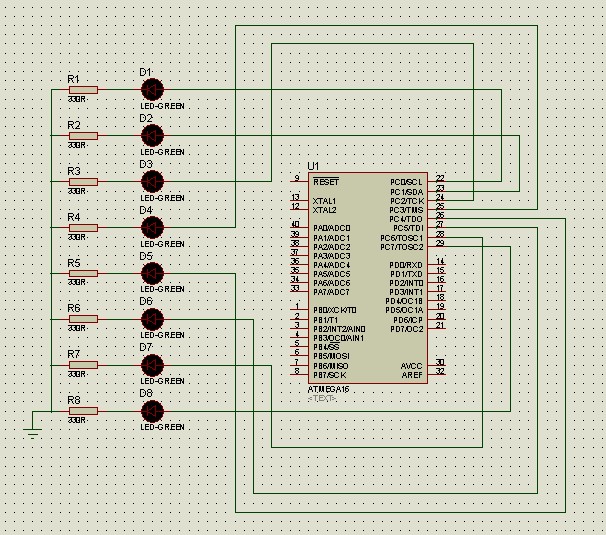Click pin number 29 beside PC7/TOSC2
The width and height of the screenshot is (606, 535).
tap(440, 243)
